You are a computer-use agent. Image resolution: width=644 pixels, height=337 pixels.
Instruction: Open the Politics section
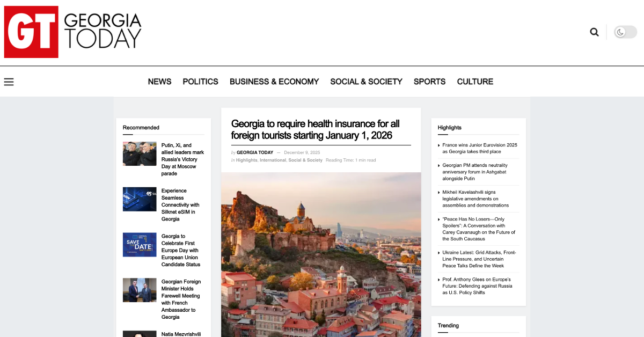coord(200,82)
